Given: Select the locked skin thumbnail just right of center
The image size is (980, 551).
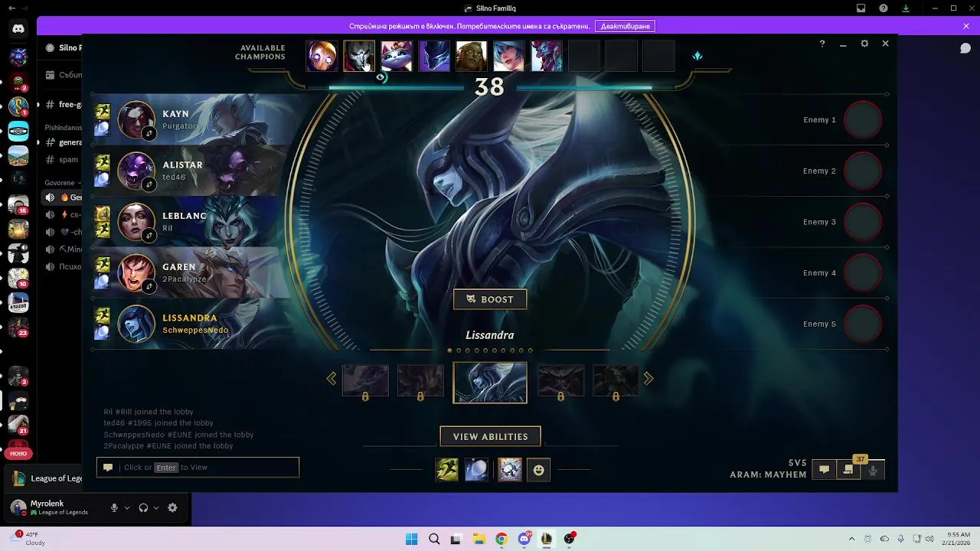Looking at the screenshot, I should click(560, 381).
